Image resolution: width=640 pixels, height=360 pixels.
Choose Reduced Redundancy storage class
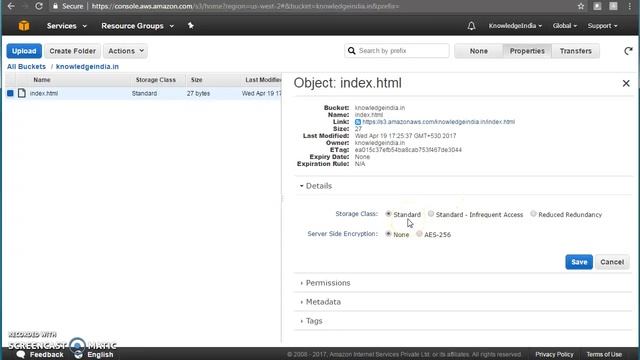[x=533, y=213]
